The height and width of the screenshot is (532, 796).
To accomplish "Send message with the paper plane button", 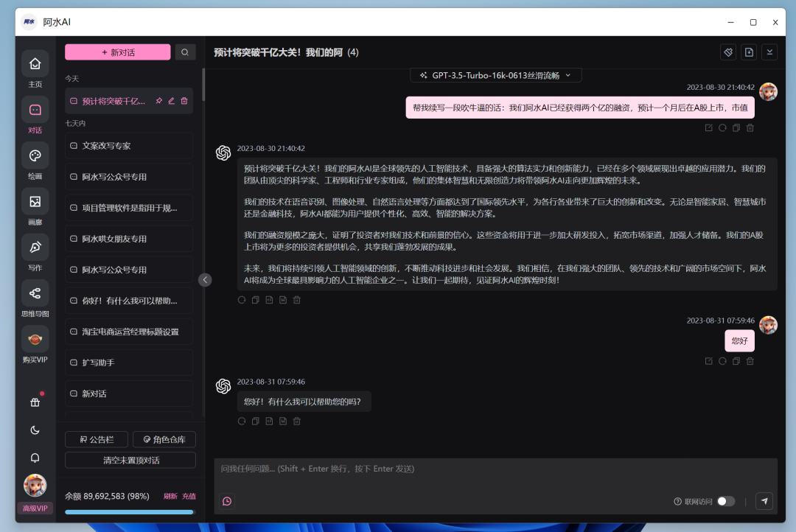I will pyautogui.click(x=764, y=501).
